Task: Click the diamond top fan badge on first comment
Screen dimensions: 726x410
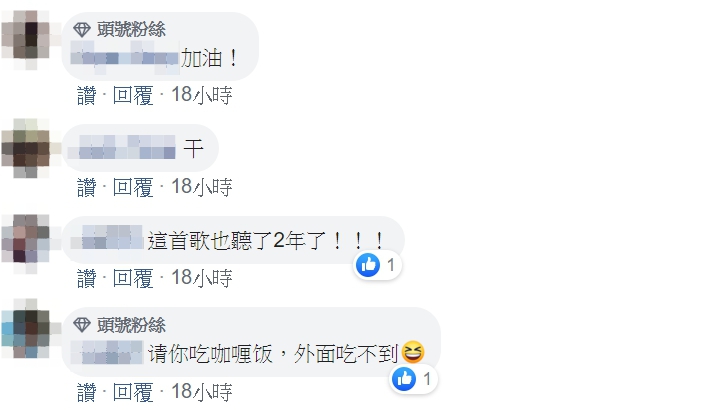Action: coord(82,30)
